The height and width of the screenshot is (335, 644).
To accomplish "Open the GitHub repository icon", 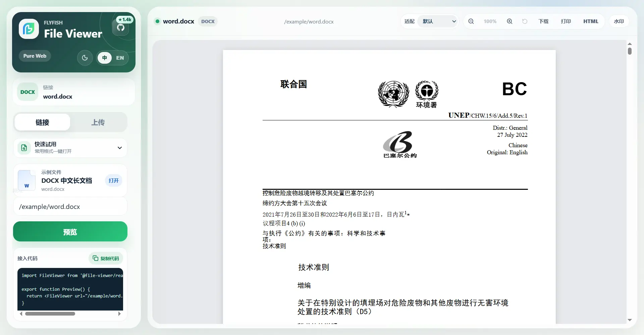I will coord(121,28).
